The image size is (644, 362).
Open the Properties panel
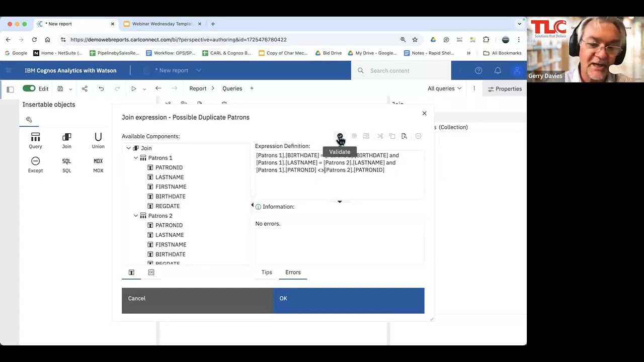[x=505, y=89]
